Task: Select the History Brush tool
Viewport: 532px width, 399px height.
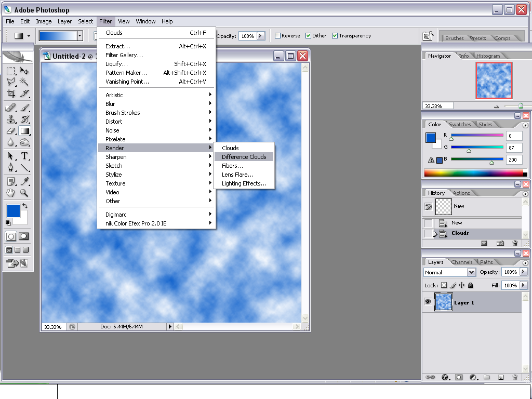Action: [24, 119]
